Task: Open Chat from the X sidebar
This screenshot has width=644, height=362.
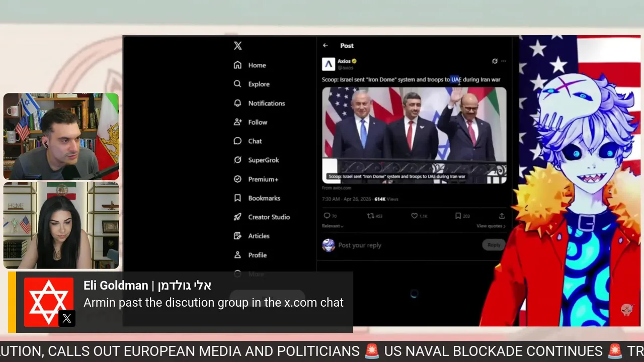Action: click(x=248, y=141)
